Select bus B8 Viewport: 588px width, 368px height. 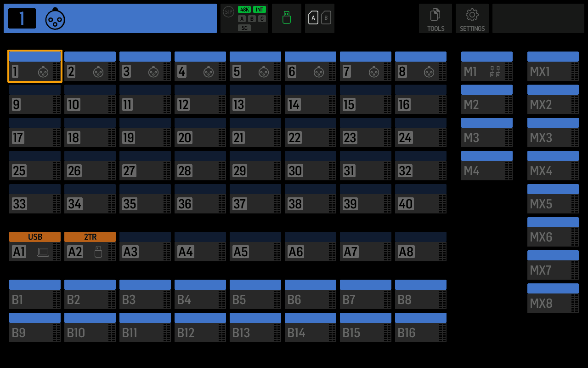421,294
